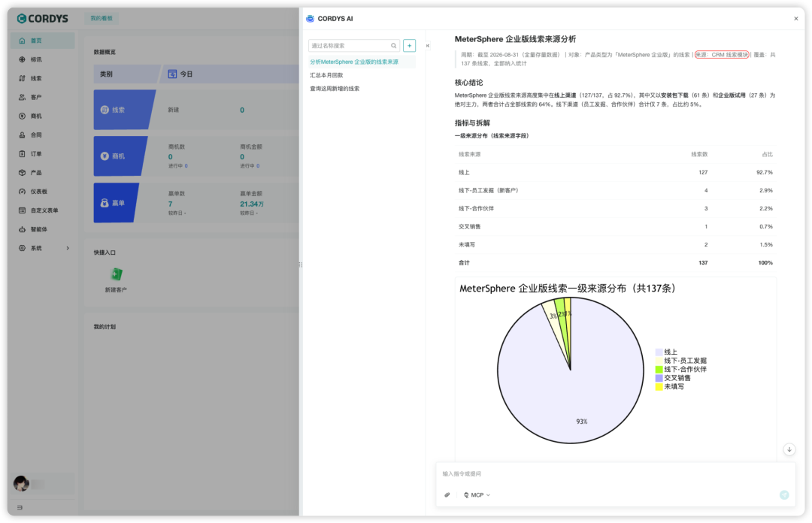Click the 新建客户 shortcut icon
The image size is (812, 523).
[x=116, y=274]
